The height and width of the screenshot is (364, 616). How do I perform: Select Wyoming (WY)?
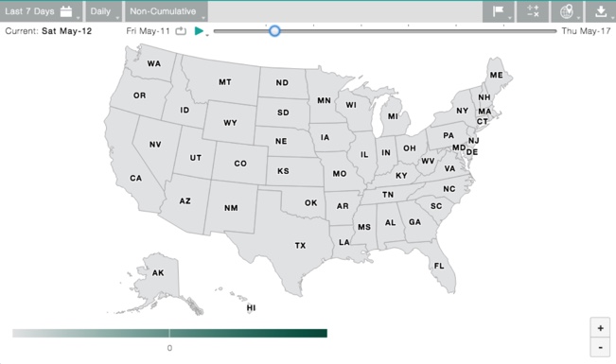click(230, 123)
